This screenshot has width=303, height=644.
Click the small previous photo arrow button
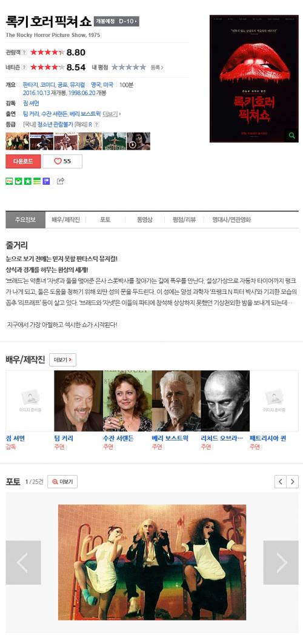point(281,482)
